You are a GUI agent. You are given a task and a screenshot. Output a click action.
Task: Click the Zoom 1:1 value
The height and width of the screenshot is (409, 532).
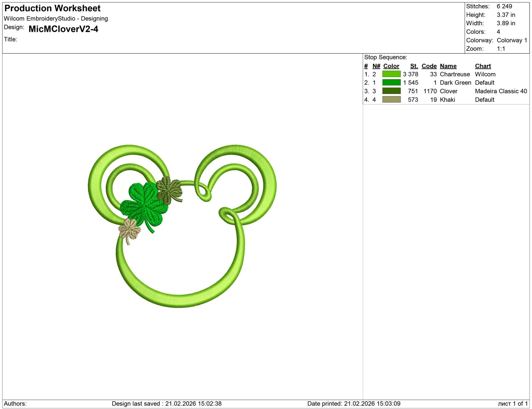click(x=501, y=49)
